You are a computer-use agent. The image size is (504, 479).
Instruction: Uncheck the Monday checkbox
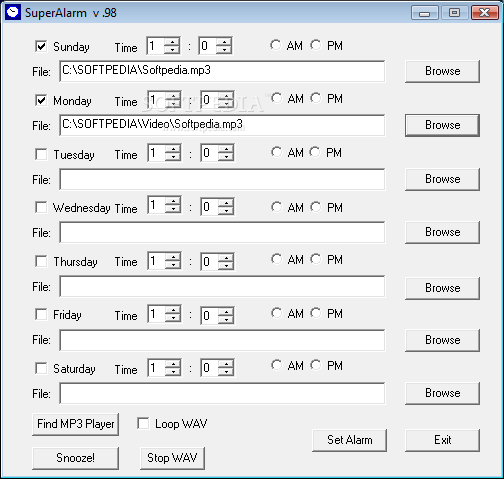[41, 100]
